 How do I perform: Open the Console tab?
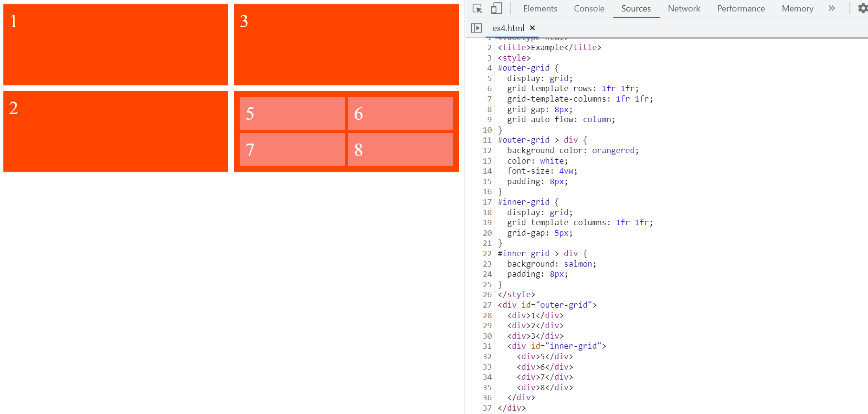(589, 9)
